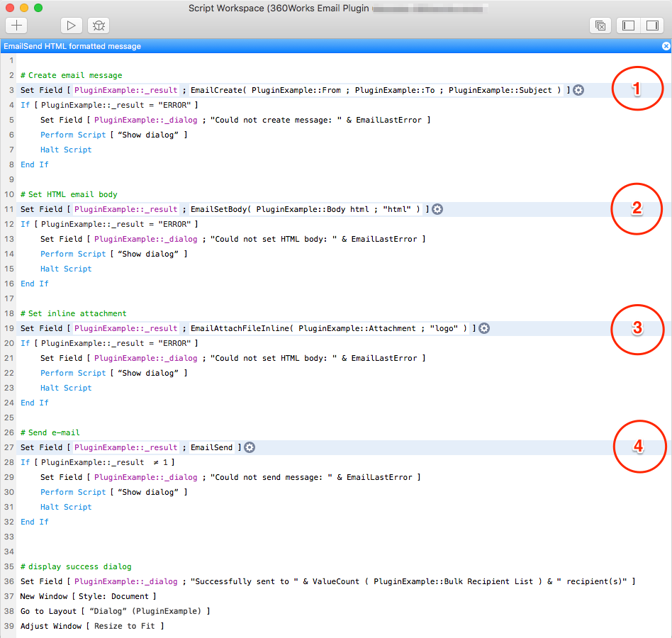672x638 pixels.
Task: Minimize window with the yellow button
Action: (x=24, y=8)
